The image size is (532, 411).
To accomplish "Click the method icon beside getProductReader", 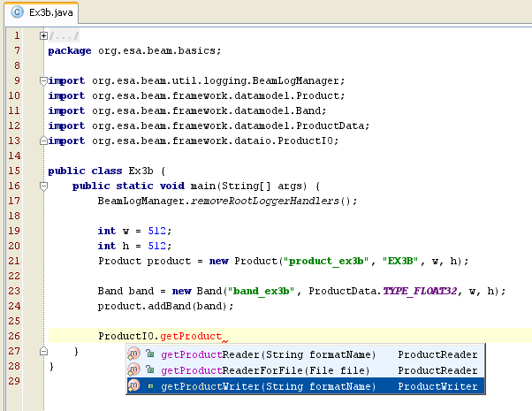I will [133, 354].
